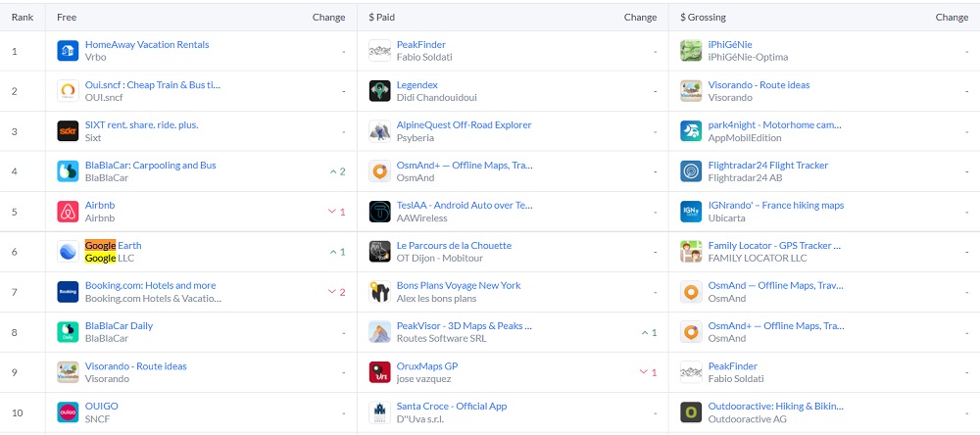Click the Flightradar24 app icon
This screenshot has height=435, width=980.
pyautogui.click(x=691, y=171)
